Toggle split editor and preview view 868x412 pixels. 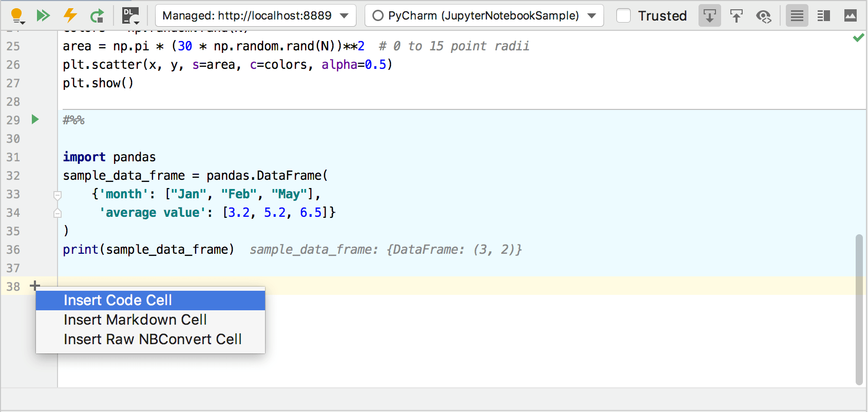click(823, 16)
